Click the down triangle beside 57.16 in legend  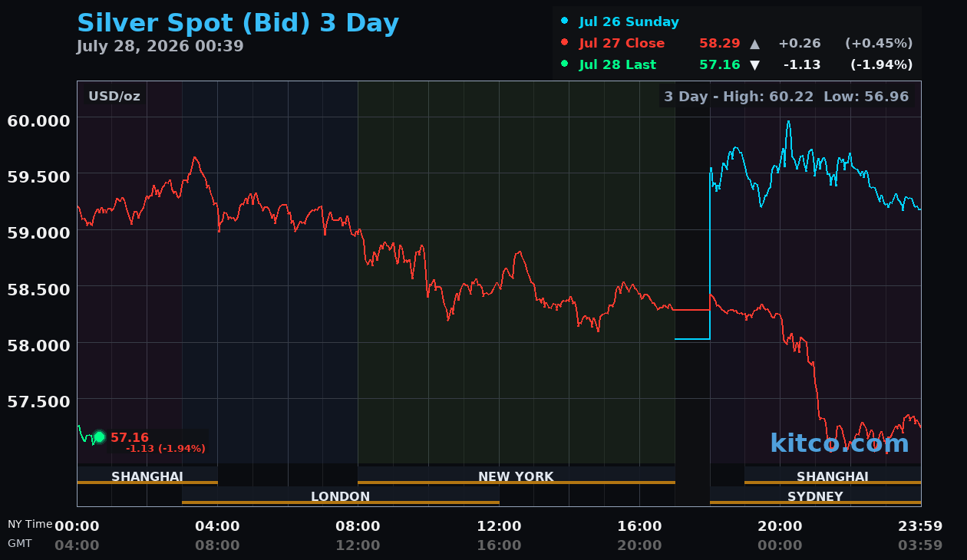754,65
